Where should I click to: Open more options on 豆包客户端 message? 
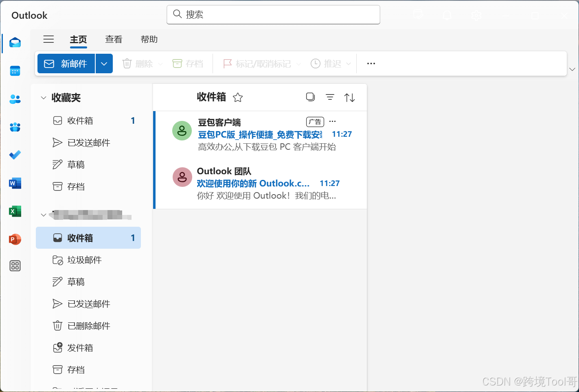(x=333, y=121)
